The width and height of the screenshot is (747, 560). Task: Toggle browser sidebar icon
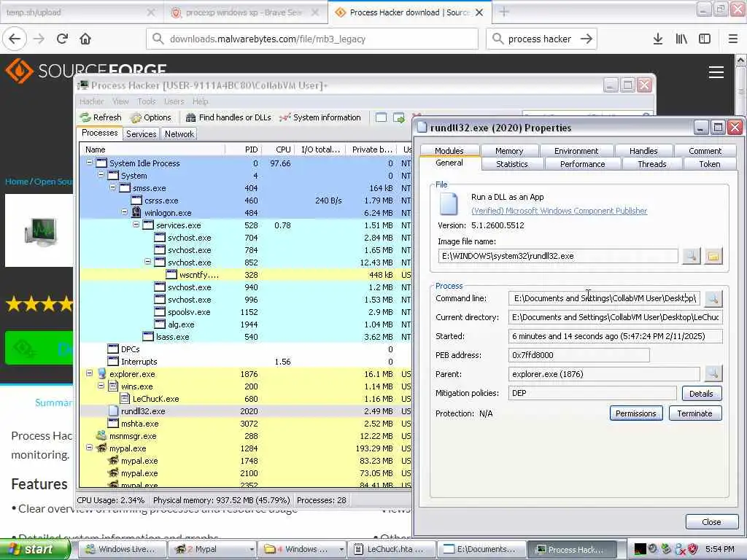(x=705, y=39)
